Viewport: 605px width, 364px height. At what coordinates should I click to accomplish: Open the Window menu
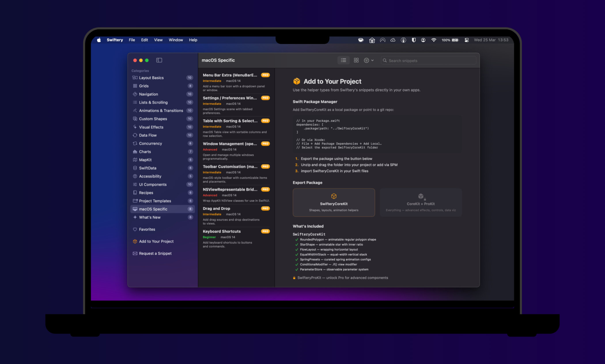click(x=176, y=40)
